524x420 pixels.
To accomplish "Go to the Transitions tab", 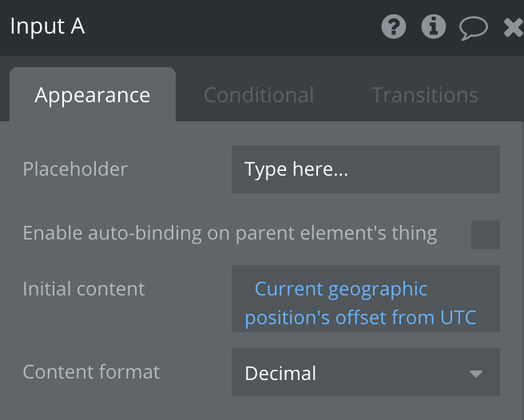I will (424, 95).
